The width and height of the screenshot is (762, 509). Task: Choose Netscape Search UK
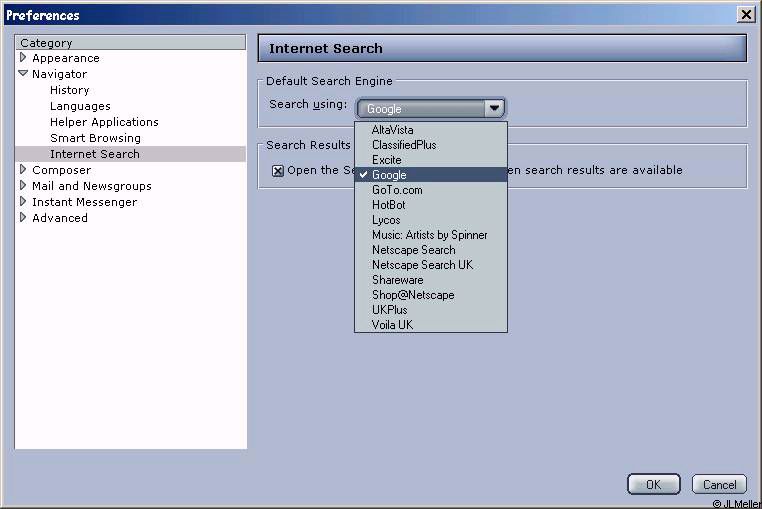431,265
